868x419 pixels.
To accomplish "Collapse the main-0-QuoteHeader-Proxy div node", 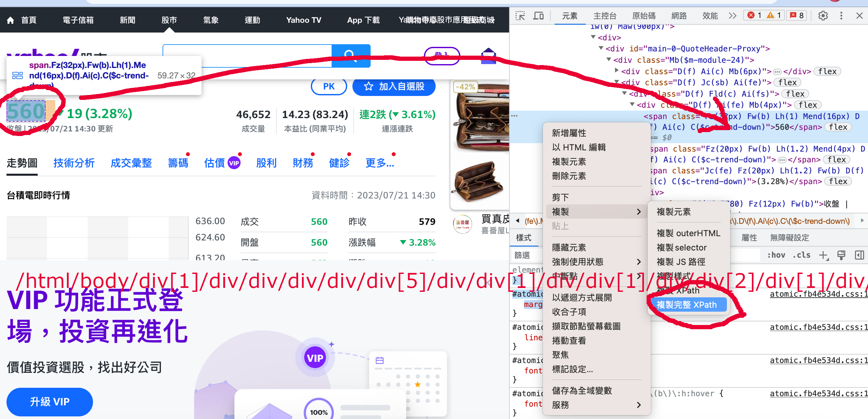I will click(x=601, y=48).
